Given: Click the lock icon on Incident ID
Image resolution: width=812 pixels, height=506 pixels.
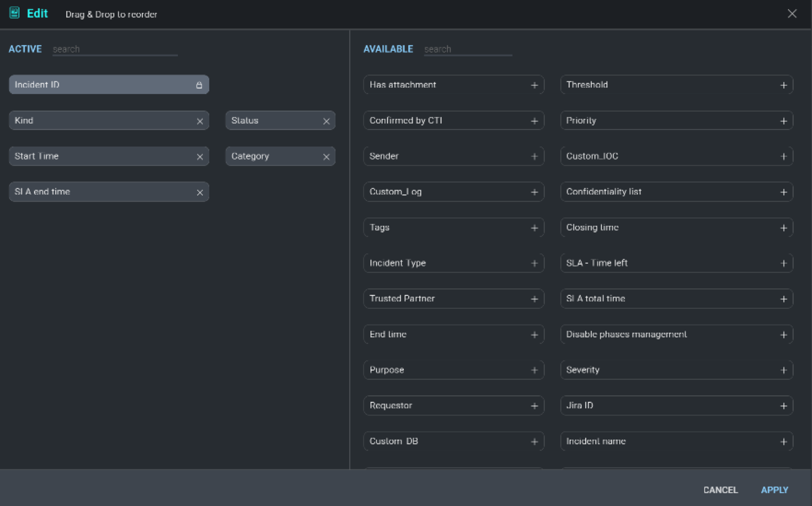Looking at the screenshot, I should tap(199, 84).
